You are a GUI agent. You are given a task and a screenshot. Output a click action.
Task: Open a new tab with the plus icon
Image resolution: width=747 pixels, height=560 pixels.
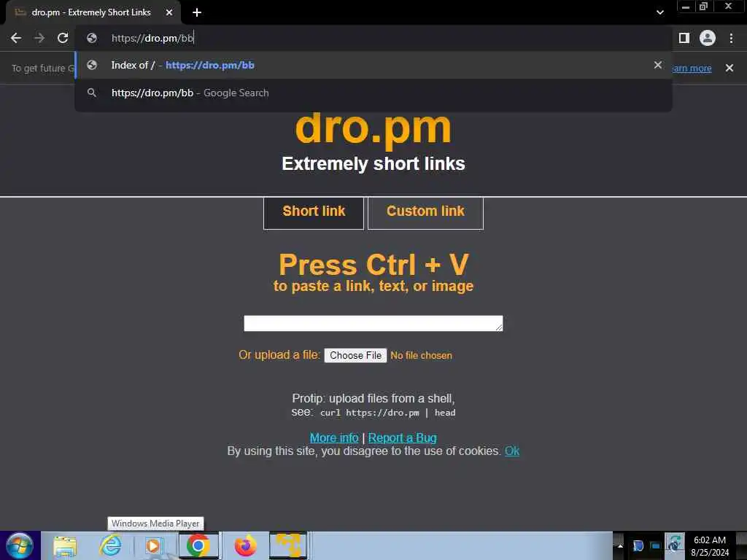pos(197,13)
